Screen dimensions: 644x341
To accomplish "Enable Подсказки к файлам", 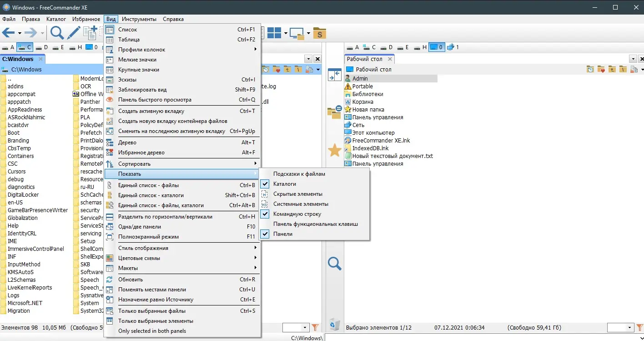I will [x=314, y=174].
